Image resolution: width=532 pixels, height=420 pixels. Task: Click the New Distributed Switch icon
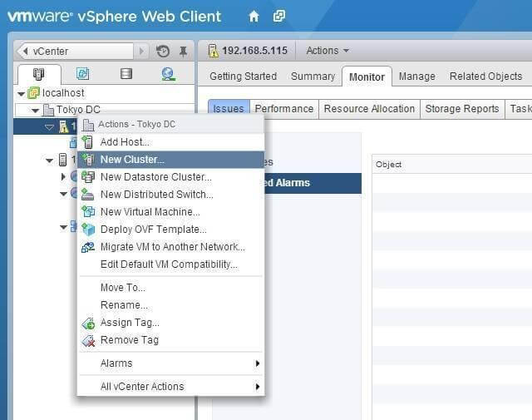pos(87,195)
